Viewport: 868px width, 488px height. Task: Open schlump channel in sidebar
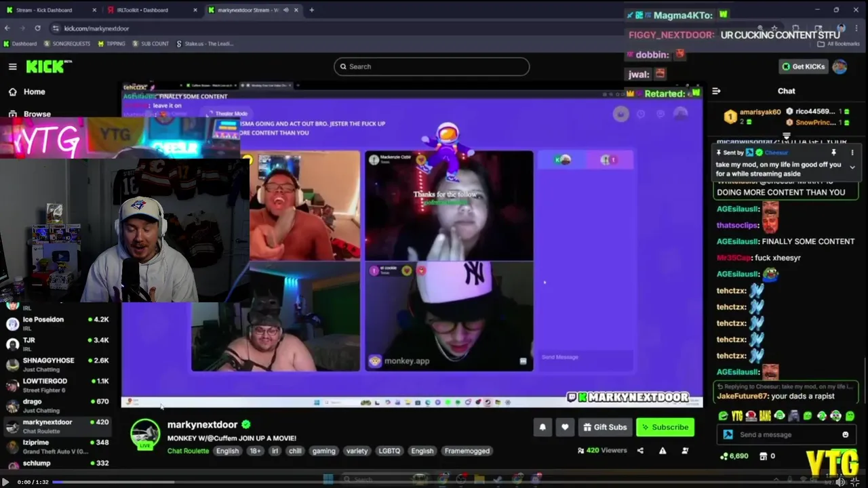click(x=58, y=464)
